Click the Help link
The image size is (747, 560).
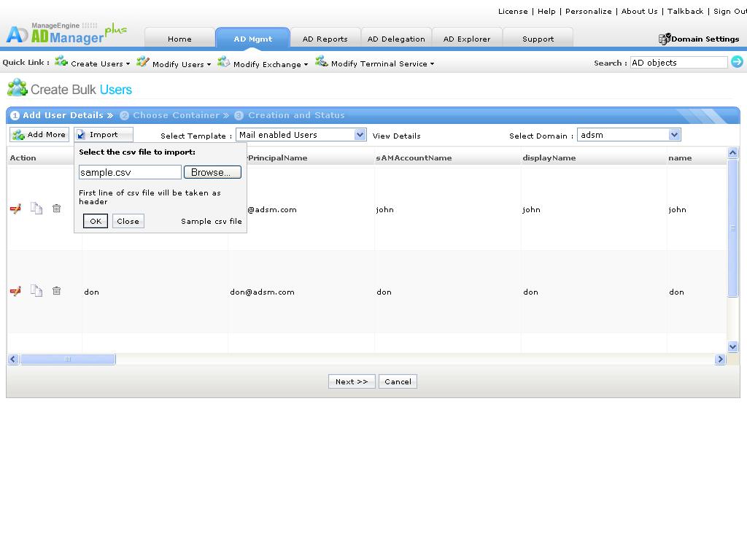[x=546, y=11]
